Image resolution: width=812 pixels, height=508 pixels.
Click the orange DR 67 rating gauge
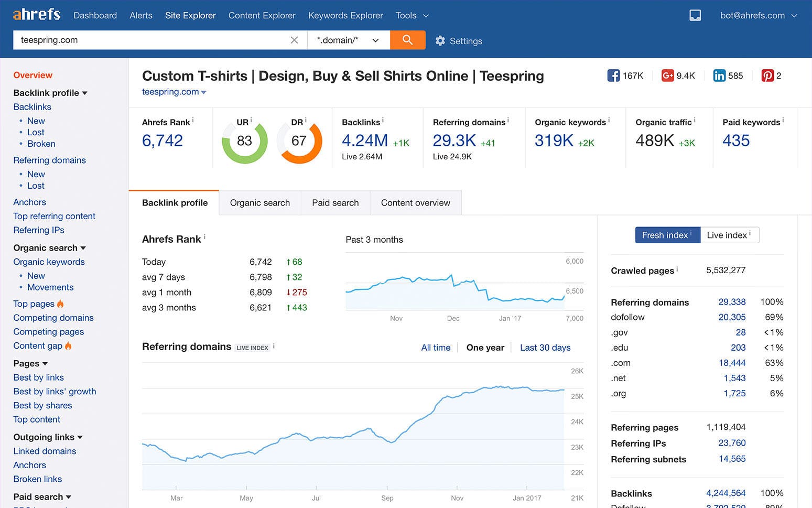(x=299, y=142)
